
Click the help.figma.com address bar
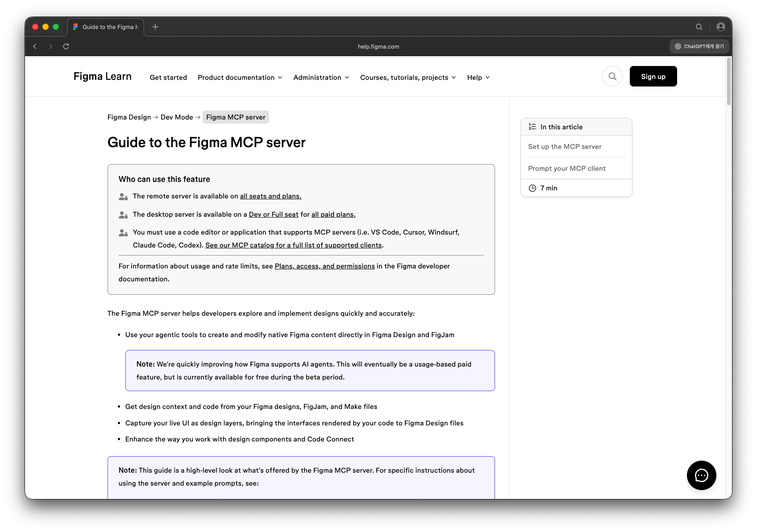(378, 46)
